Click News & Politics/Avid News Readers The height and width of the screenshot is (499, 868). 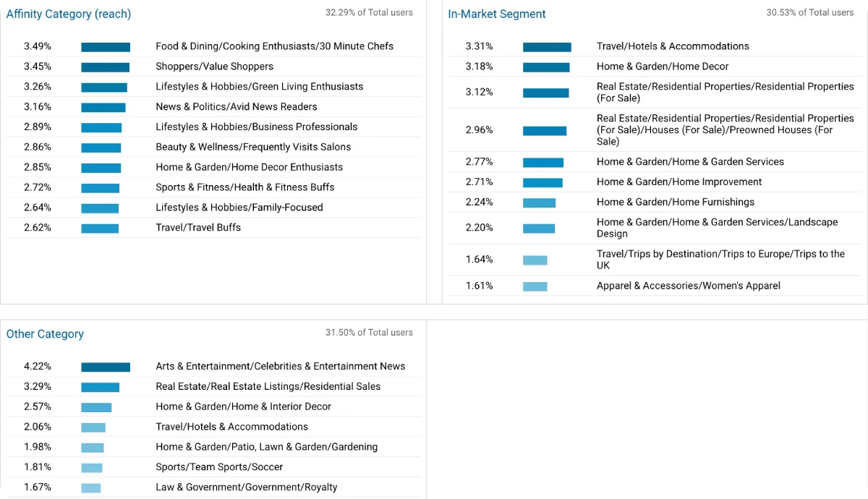click(237, 106)
